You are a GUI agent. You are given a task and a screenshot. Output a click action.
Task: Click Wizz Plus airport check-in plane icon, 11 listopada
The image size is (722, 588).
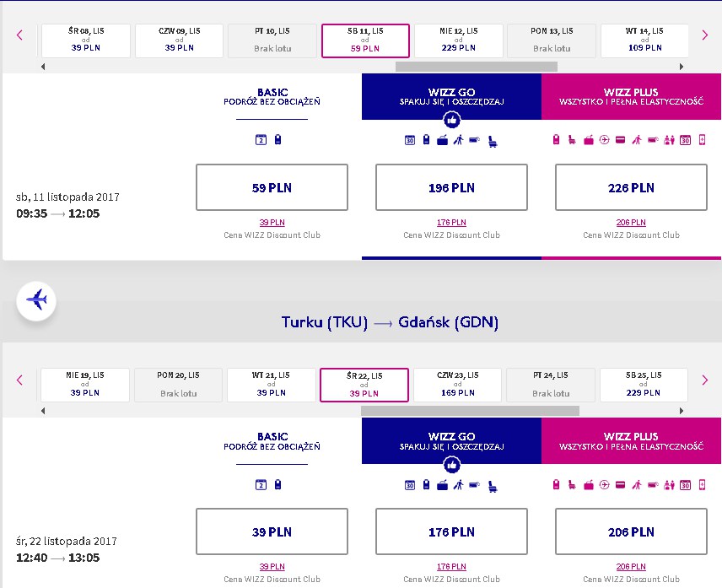click(605, 140)
